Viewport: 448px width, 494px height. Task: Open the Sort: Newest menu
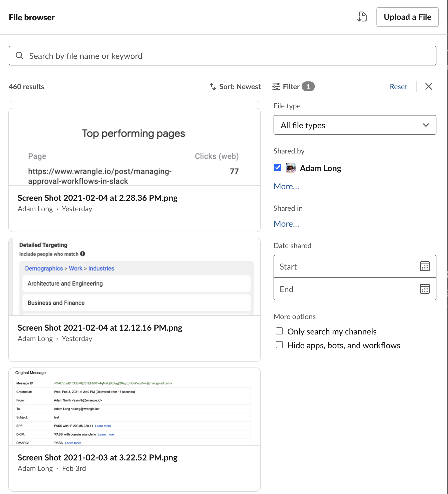tap(240, 87)
